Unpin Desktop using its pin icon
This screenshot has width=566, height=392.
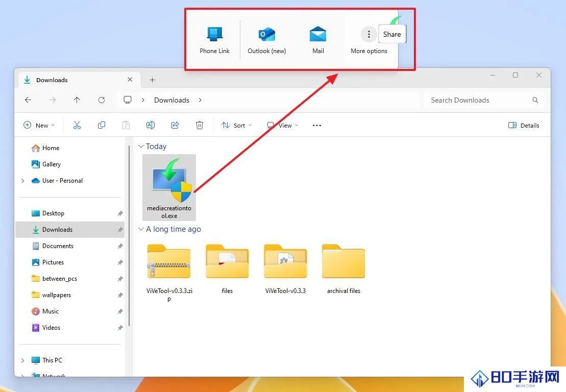120,214
